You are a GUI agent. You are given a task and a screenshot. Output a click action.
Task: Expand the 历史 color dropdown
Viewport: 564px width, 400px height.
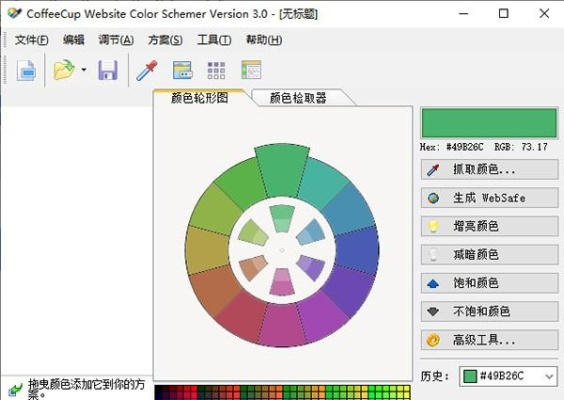click(x=549, y=376)
